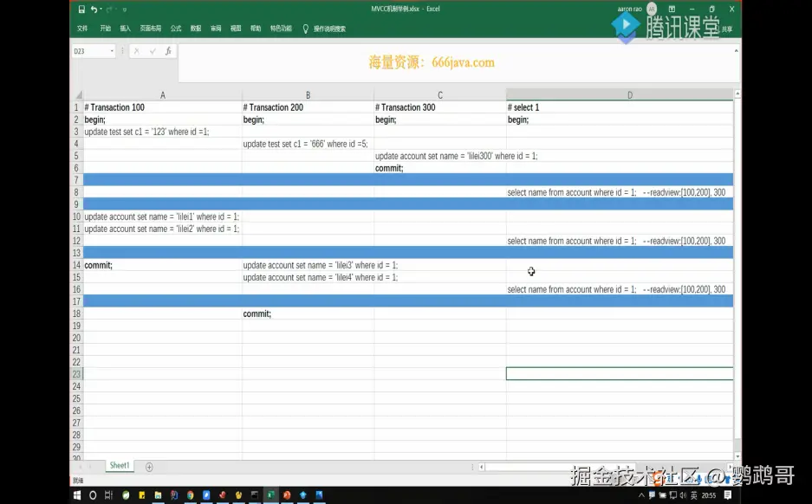Screen dimensions: 812x504
Task: Select the row 16 select name cell
Action: pyautogui.click(x=620, y=289)
